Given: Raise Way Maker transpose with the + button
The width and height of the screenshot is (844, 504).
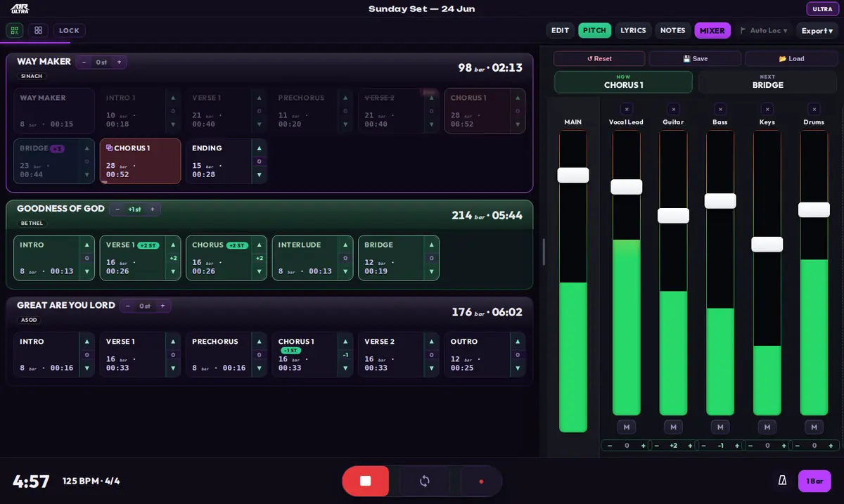Looking at the screenshot, I should click(x=119, y=62).
